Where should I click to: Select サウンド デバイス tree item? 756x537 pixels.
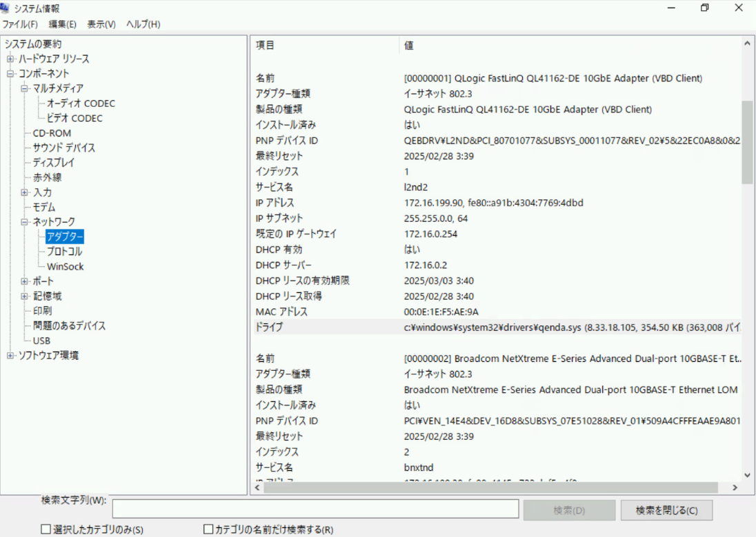point(64,148)
